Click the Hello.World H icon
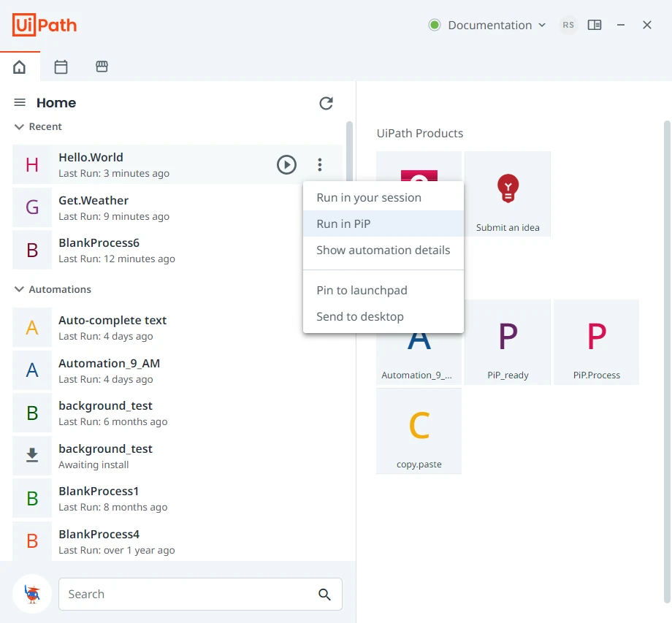This screenshot has height=623, width=672. coord(32,164)
